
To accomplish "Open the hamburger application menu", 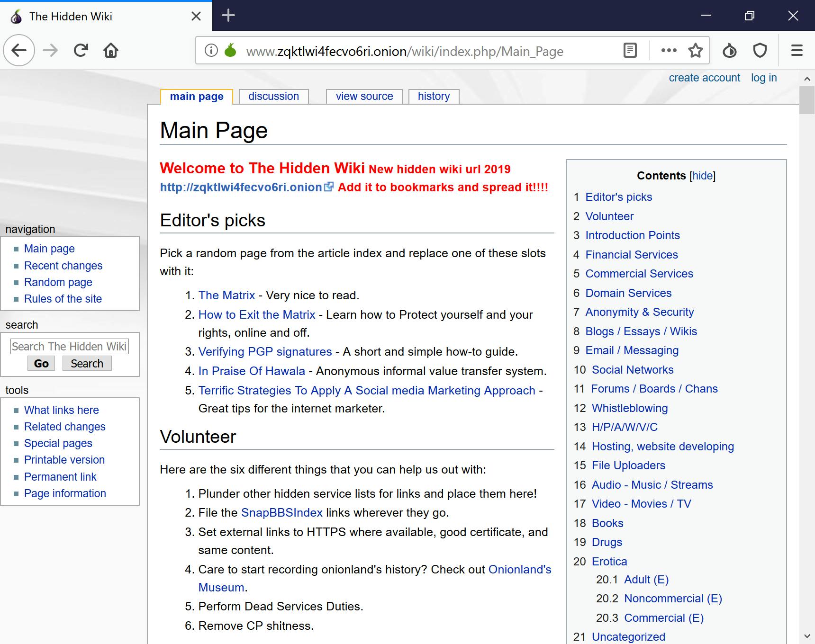I will pos(797,50).
